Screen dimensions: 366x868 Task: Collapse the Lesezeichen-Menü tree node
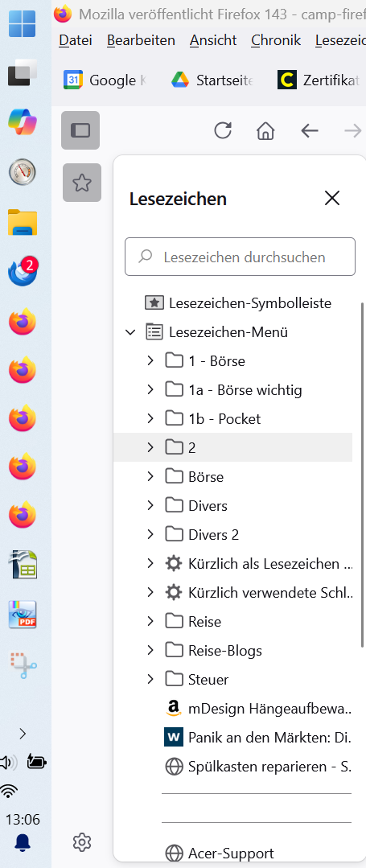point(130,332)
